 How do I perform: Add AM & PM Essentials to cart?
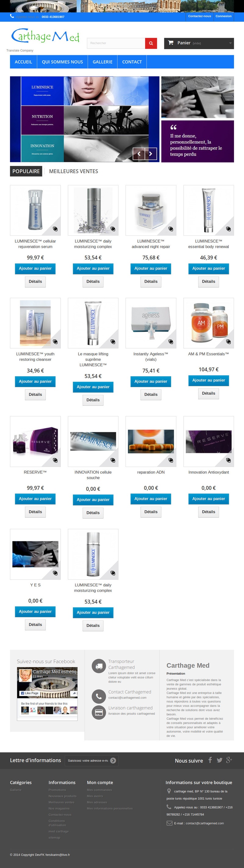(x=209, y=380)
